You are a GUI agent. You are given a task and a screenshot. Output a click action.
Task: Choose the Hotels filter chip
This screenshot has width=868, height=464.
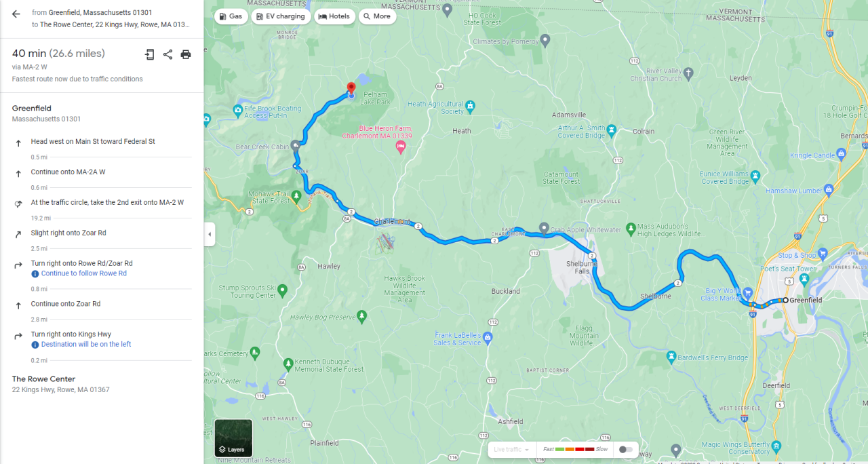click(334, 16)
